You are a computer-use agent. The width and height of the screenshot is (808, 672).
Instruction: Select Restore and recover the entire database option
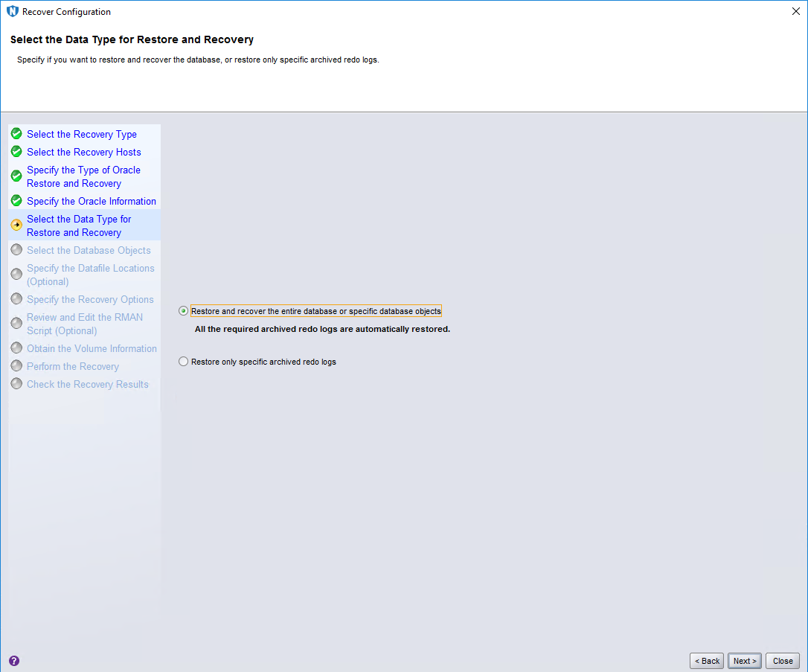tap(184, 311)
